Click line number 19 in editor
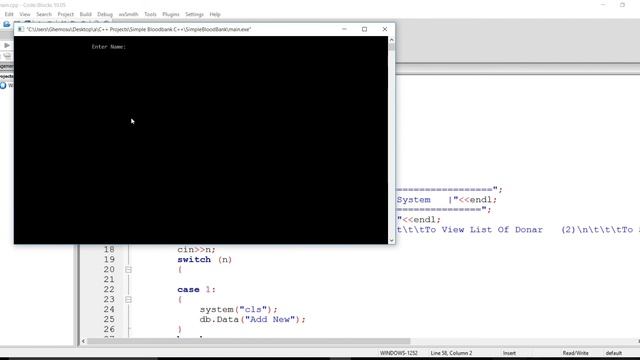 pos(109,260)
